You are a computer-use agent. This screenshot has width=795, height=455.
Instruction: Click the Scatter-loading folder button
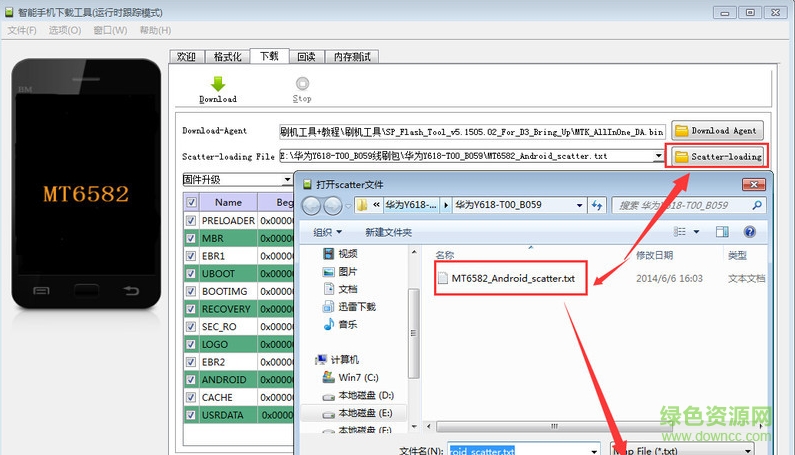coord(717,156)
